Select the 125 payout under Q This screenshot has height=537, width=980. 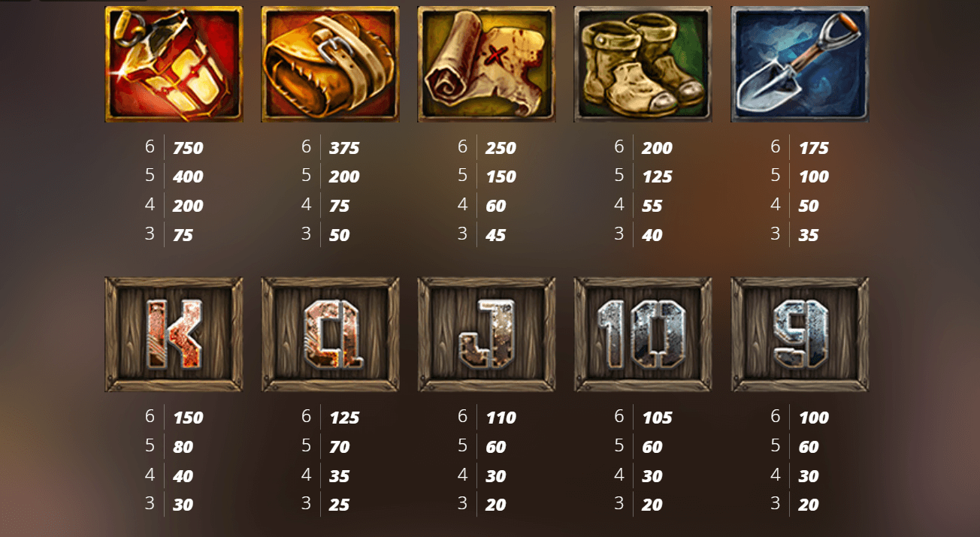pyautogui.click(x=344, y=418)
